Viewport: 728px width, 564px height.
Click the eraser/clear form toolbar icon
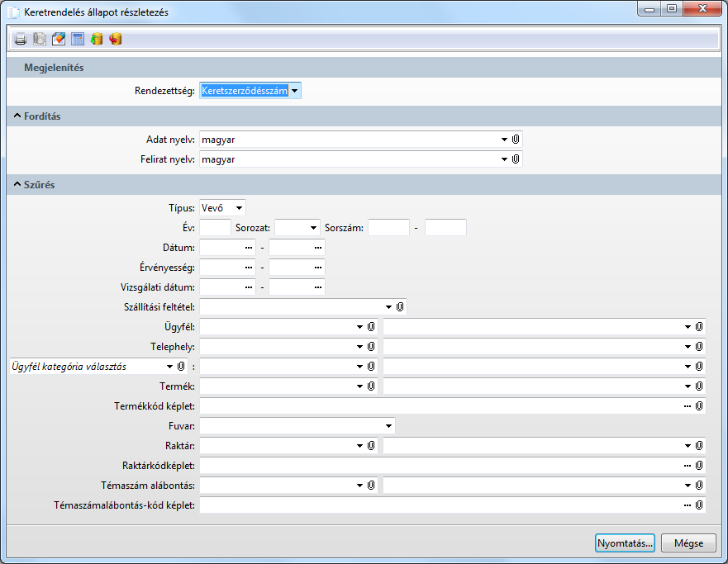click(x=59, y=39)
